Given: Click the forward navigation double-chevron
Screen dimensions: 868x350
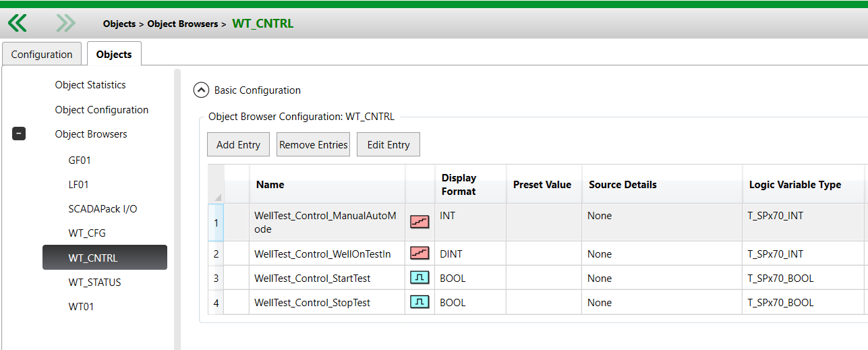Looking at the screenshot, I should (65, 24).
